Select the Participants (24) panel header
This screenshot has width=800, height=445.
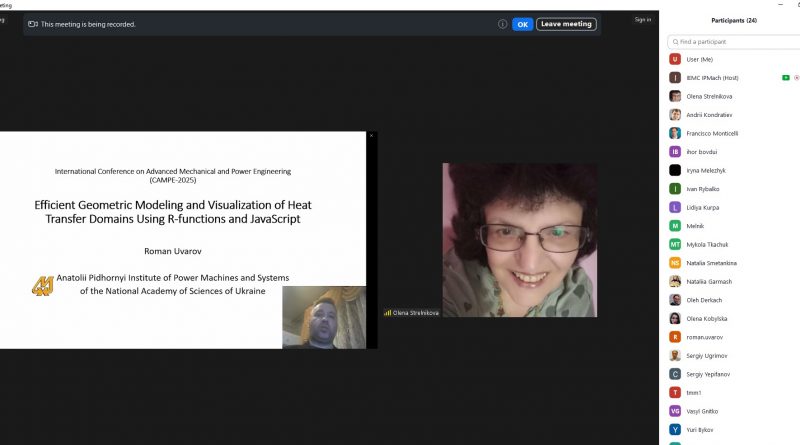[x=733, y=20]
